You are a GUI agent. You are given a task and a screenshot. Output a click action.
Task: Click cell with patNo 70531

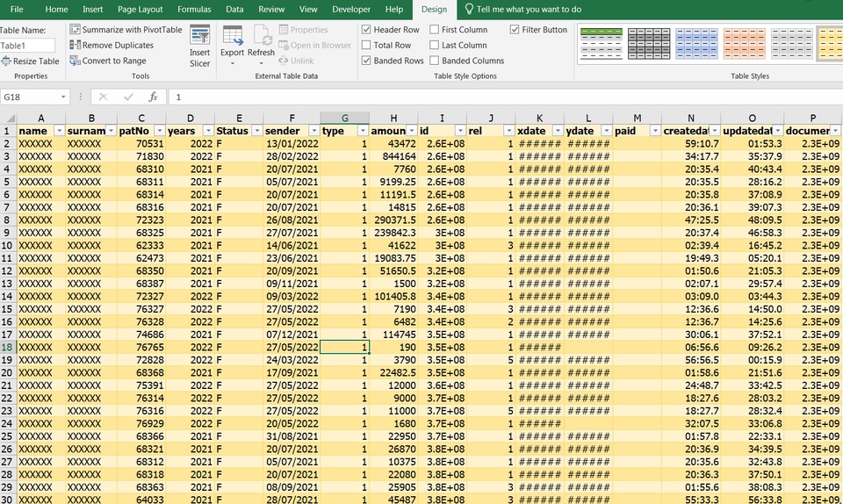[x=141, y=143]
